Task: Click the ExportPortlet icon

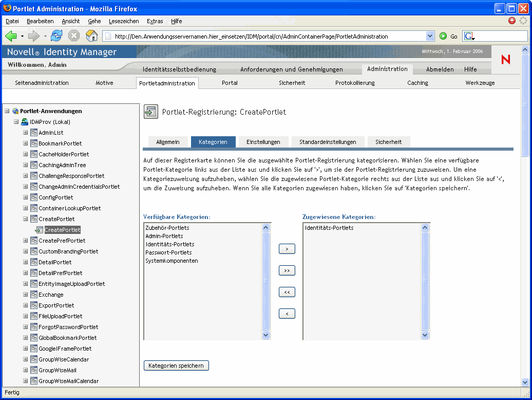Action: tap(33, 305)
